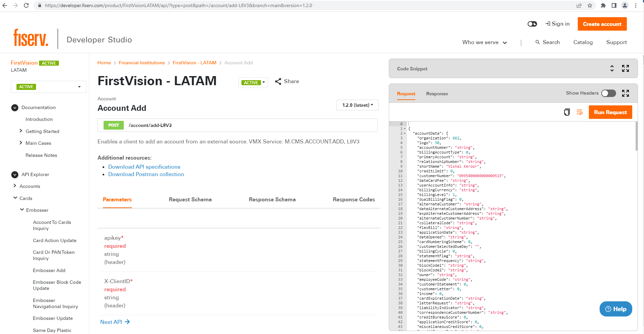Open the Help widget
644x334 pixels.
pyautogui.click(x=616, y=309)
